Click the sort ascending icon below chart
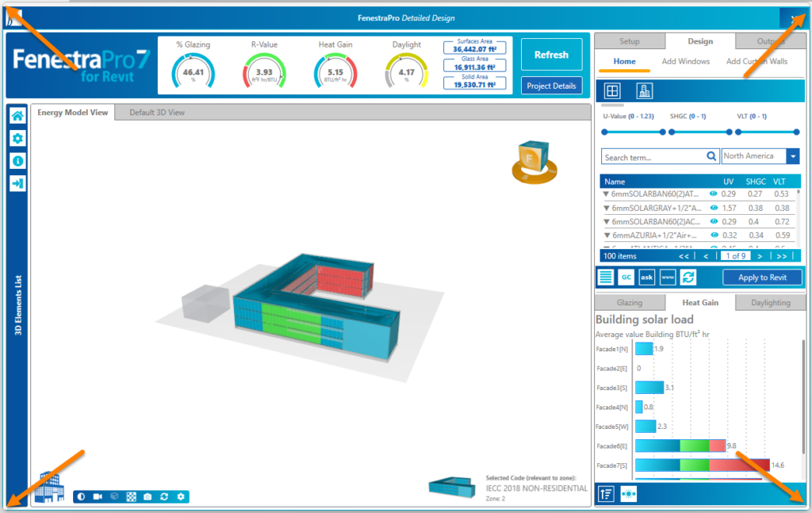Viewport: 812px width, 513px height. pyautogui.click(x=607, y=494)
